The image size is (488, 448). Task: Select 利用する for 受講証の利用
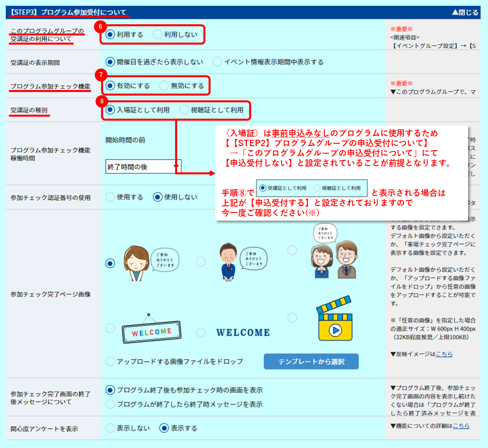110,35
